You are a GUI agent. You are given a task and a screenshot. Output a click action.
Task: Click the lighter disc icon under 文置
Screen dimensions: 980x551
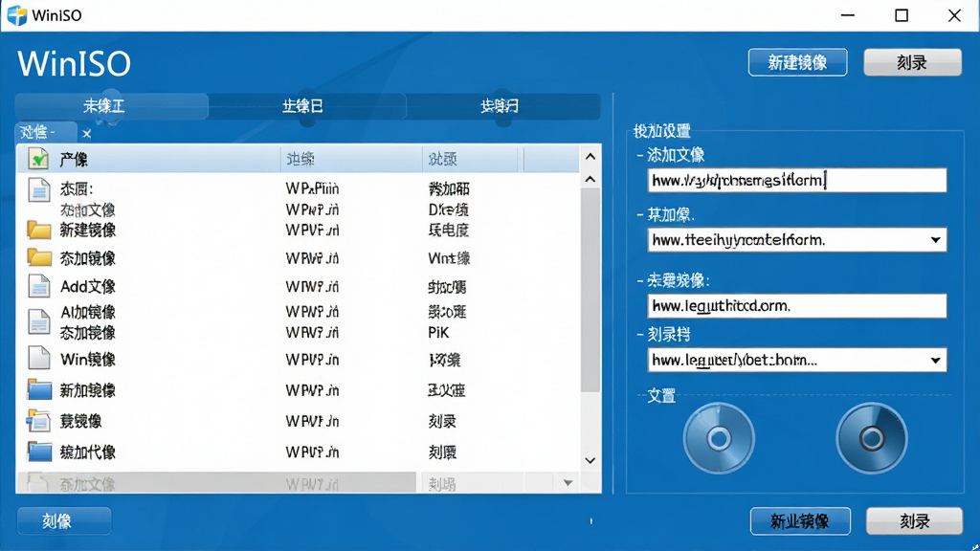[x=719, y=438]
